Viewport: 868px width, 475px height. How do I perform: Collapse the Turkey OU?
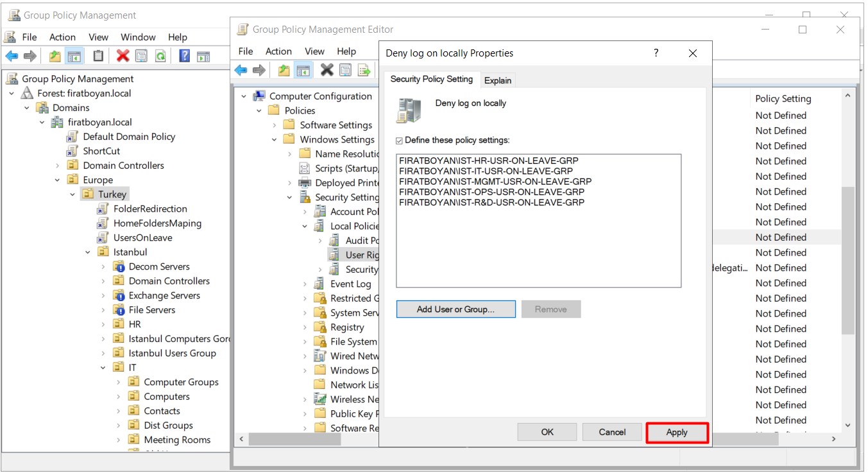pos(72,194)
